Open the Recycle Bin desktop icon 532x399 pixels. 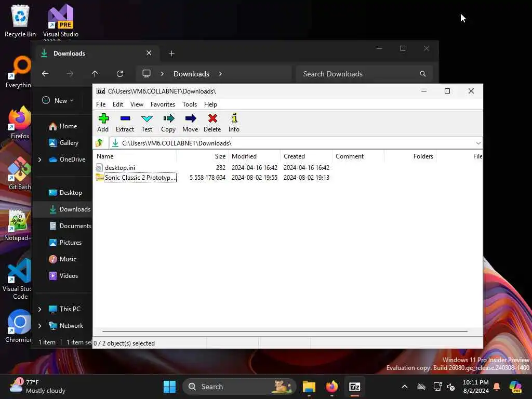[x=20, y=20]
